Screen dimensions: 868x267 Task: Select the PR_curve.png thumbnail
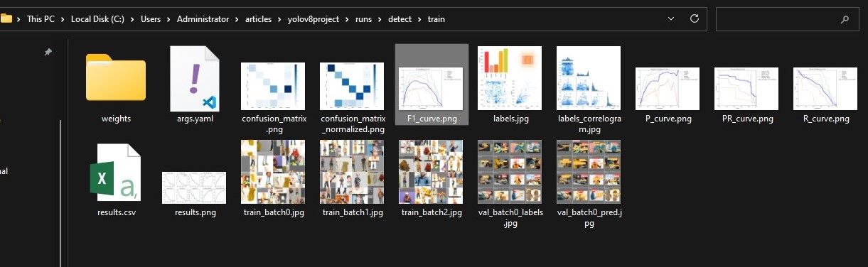click(746, 89)
